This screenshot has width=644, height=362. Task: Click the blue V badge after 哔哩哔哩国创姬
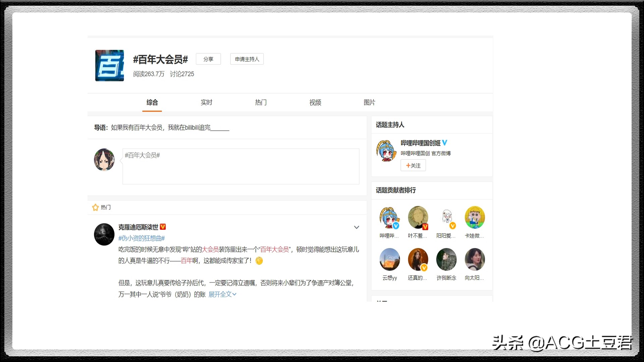point(444,142)
